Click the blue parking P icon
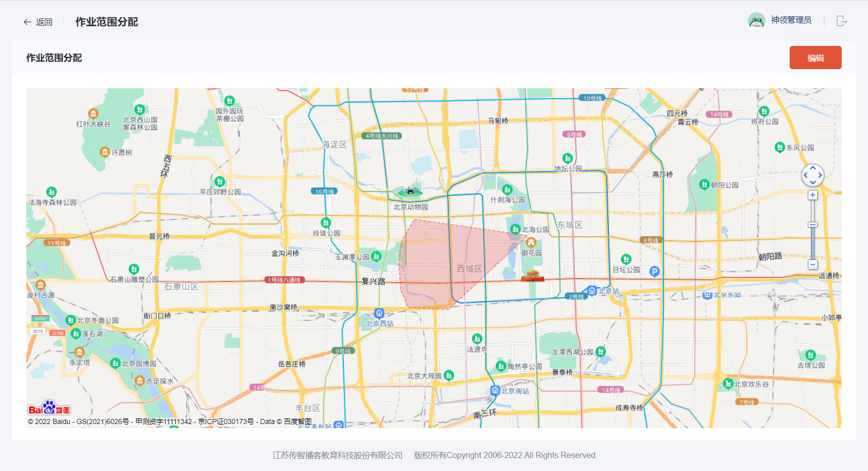The image size is (868, 471). point(655,271)
